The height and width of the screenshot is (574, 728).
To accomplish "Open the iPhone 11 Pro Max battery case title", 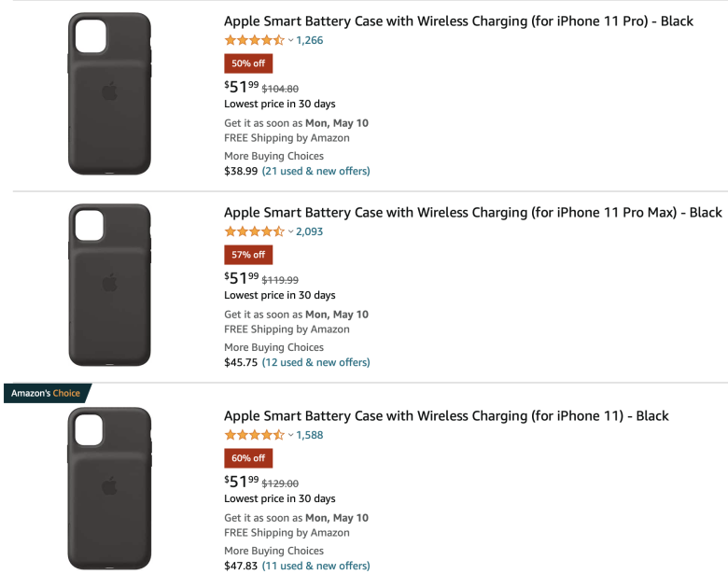I will (472, 213).
